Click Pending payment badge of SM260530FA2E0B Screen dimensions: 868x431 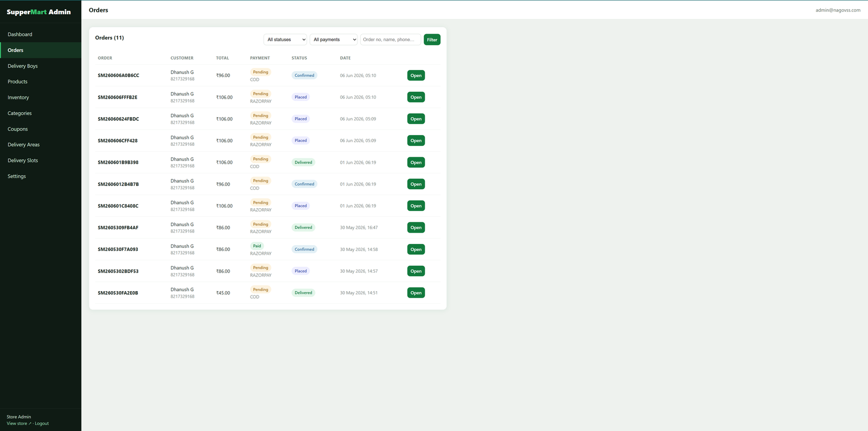(x=260, y=289)
